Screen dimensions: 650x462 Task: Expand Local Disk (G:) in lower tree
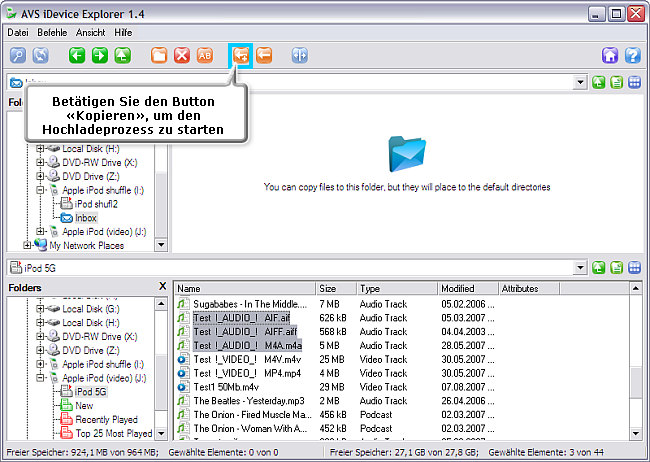(x=40, y=309)
